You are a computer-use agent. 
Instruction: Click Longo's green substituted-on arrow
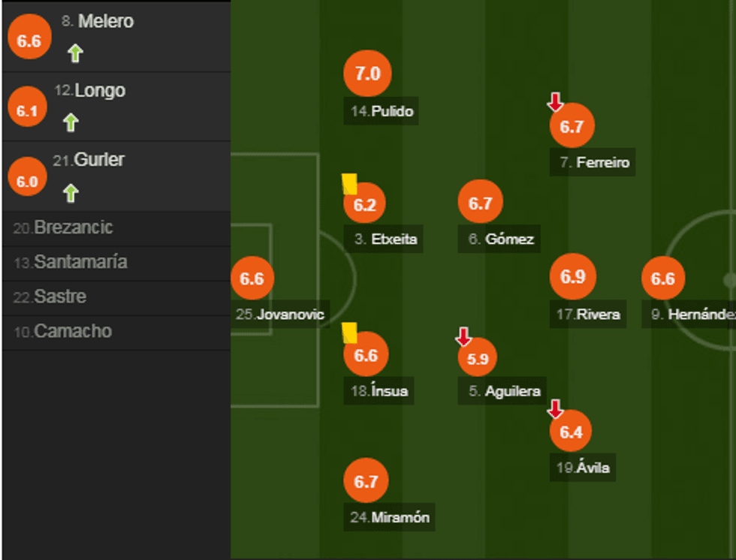click(x=71, y=122)
